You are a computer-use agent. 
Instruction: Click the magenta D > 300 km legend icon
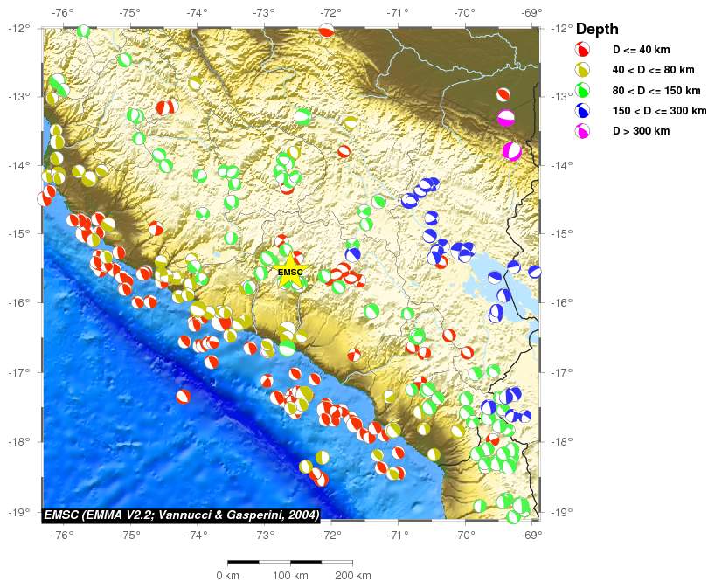tap(583, 131)
